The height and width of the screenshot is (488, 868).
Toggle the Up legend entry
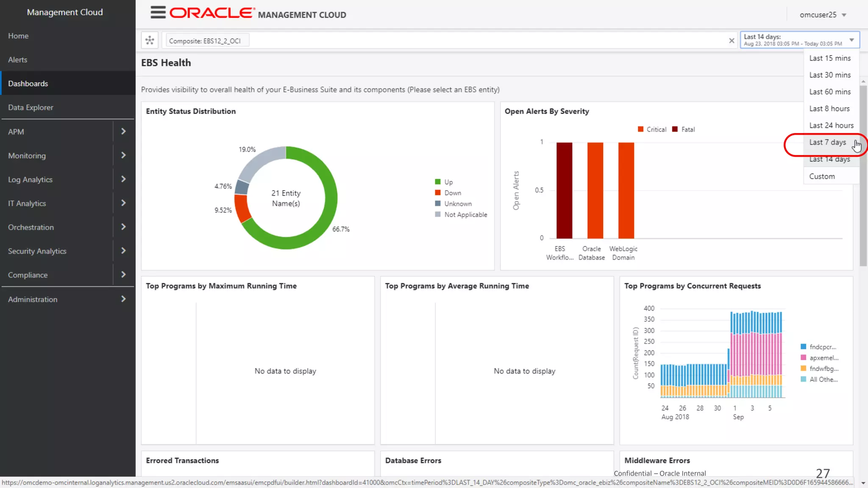coord(444,182)
